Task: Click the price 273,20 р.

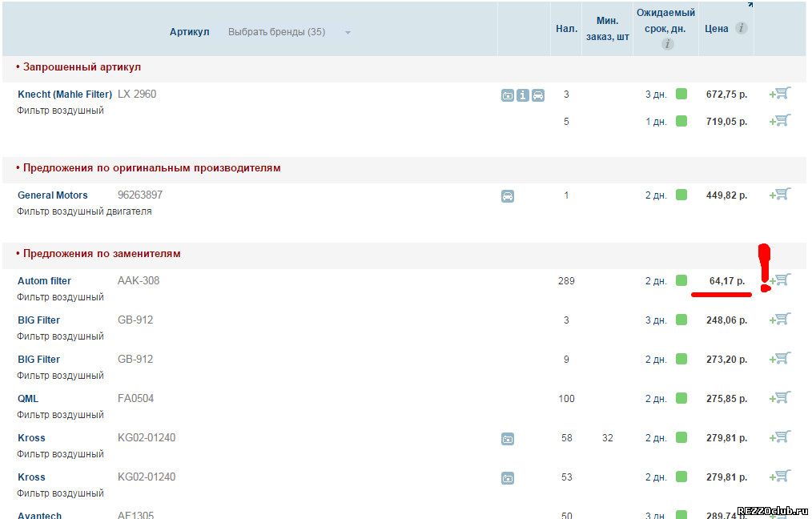Action: point(726,360)
